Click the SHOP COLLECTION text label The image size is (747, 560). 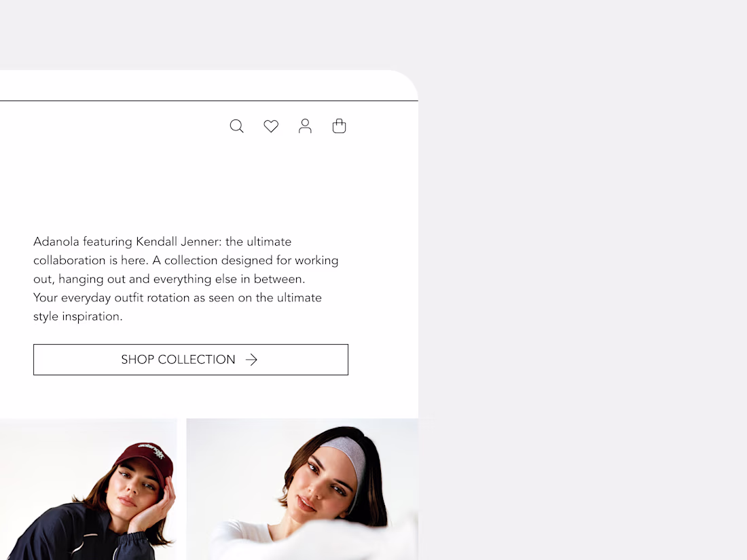pyautogui.click(x=178, y=360)
